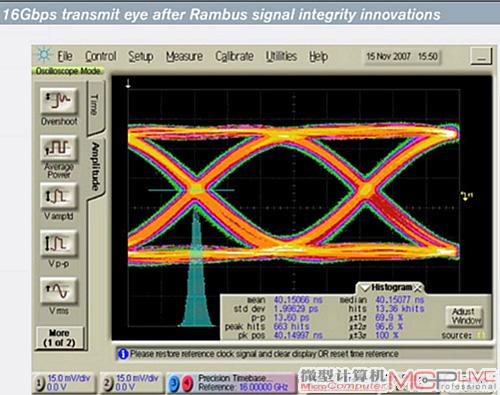Select the Average Power measurement icon

coord(59,148)
